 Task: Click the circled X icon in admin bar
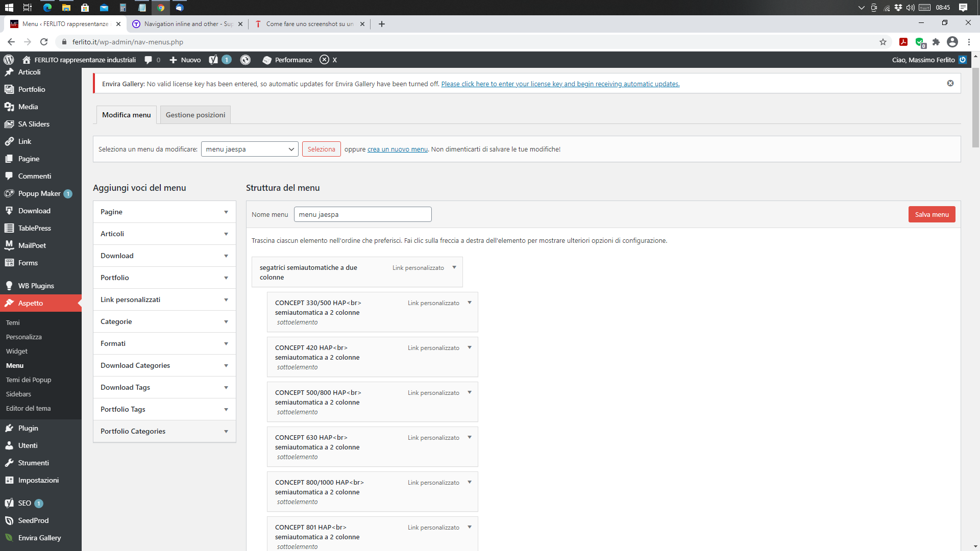[x=324, y=60]
